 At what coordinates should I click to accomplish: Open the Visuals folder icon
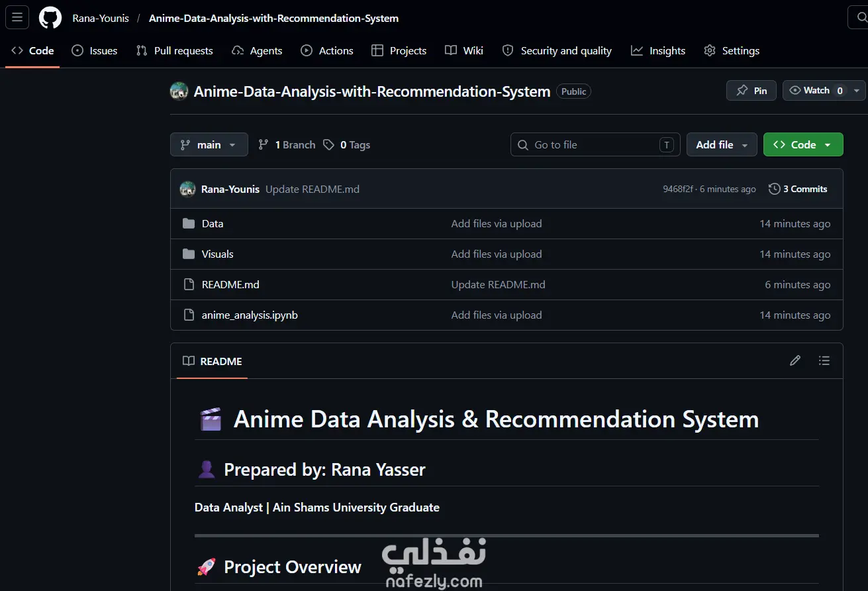click(x=189, y=254)
